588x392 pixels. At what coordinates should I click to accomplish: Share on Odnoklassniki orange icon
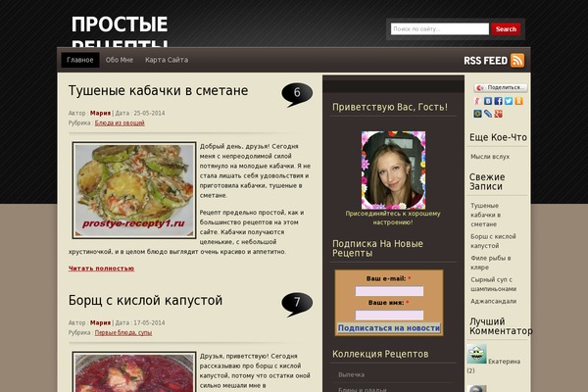click(518, 101)
